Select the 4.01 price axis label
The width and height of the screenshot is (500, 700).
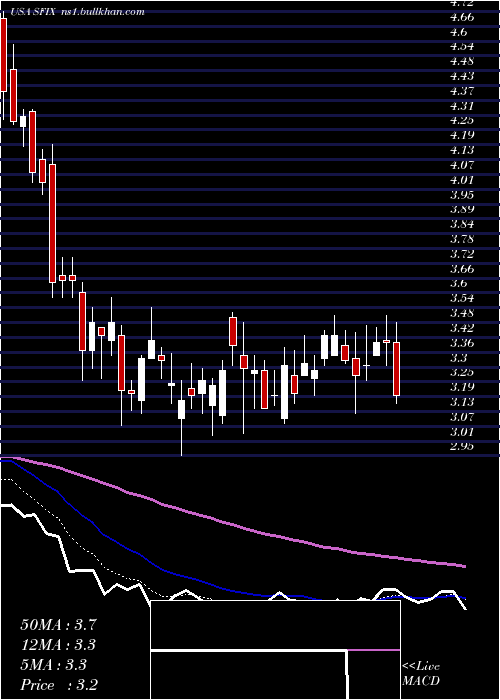[461, 180]
